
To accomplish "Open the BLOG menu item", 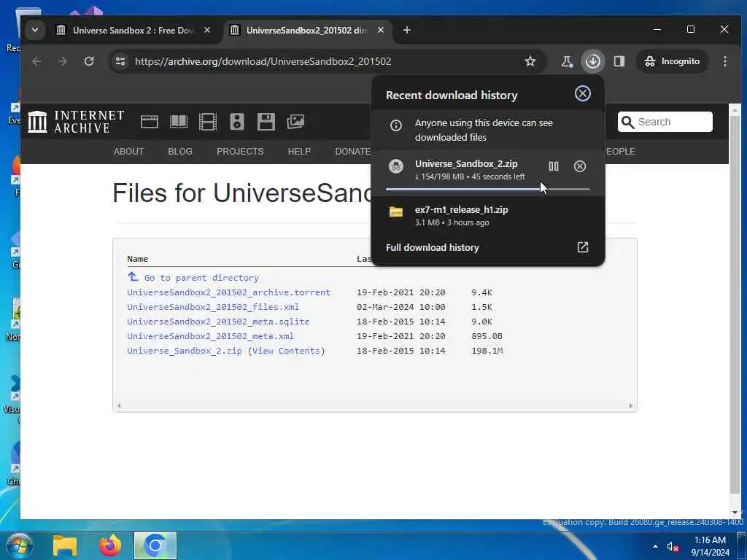I will point(180,152).
